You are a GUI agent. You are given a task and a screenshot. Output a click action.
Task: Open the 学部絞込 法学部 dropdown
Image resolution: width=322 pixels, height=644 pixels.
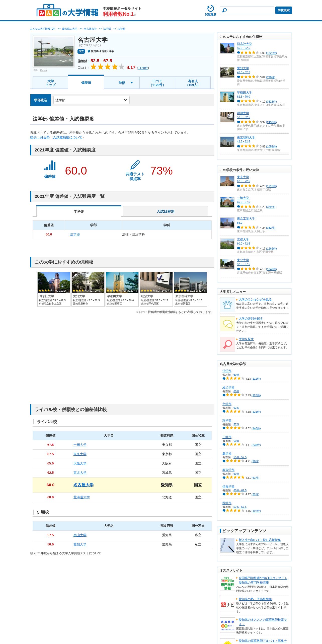(x=91, y=100)
